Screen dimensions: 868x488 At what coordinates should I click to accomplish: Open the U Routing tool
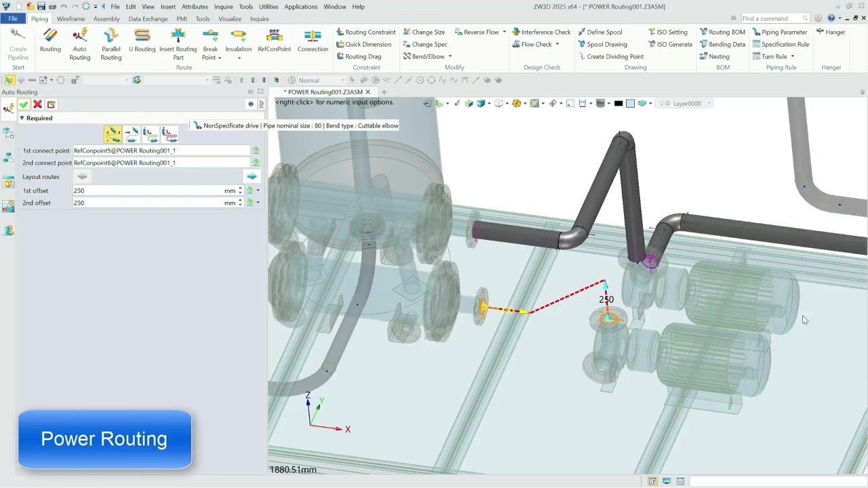[x=142, y=41]
